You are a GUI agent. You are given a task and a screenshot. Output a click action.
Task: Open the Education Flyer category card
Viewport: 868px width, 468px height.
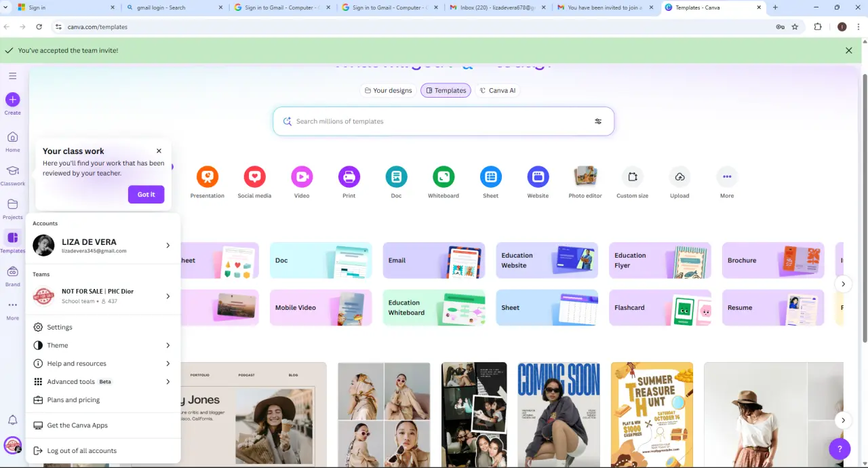[x=660, y=260]
